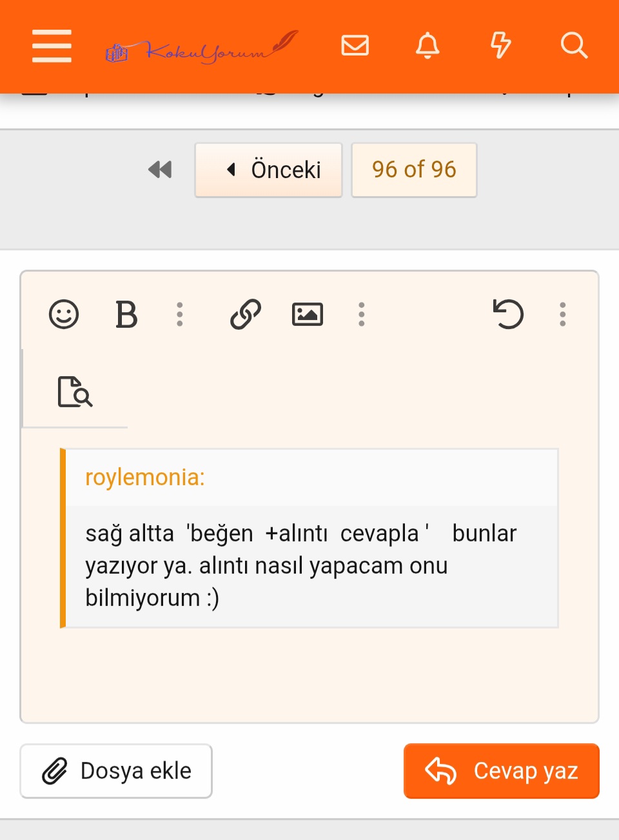Open the What's new lightning icon

(x=500, y=46)
